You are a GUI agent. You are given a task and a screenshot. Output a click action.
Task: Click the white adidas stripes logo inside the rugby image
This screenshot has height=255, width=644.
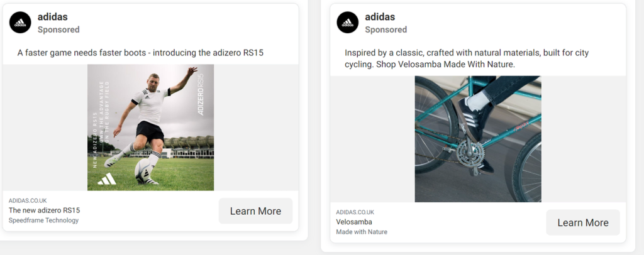click(x=107, y=179)
